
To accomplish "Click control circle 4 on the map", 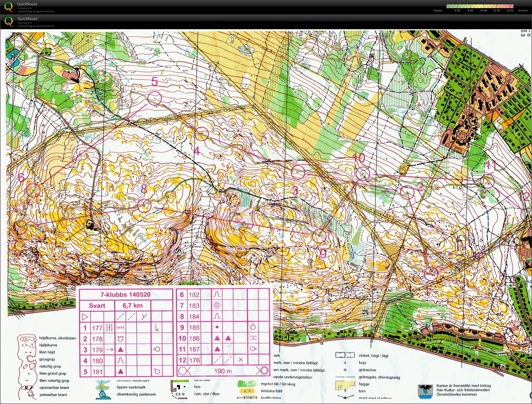I will [x=201, y=133].
